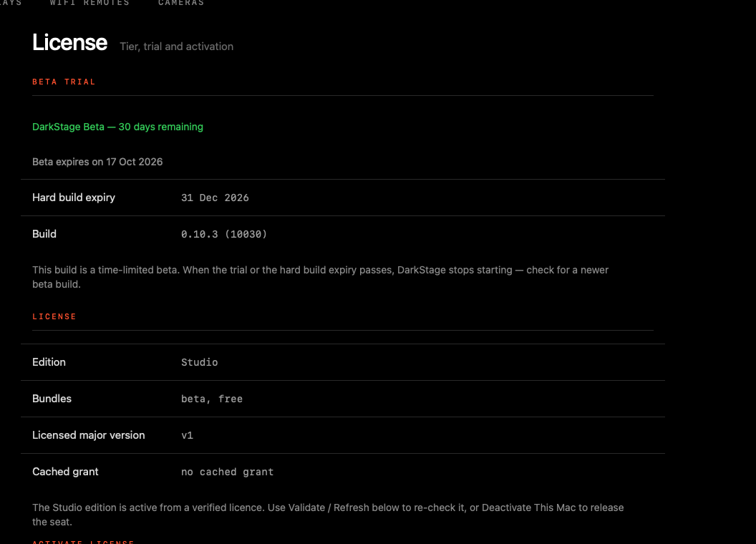Screen dimensions: 756x544
Task: Select the 'no cached grant' value
Action: 228,472
